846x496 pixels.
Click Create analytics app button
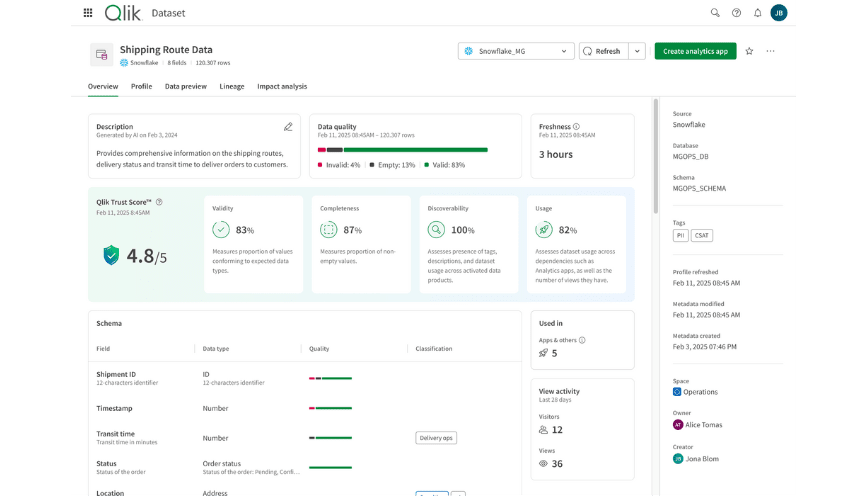[x=695, y=51]
